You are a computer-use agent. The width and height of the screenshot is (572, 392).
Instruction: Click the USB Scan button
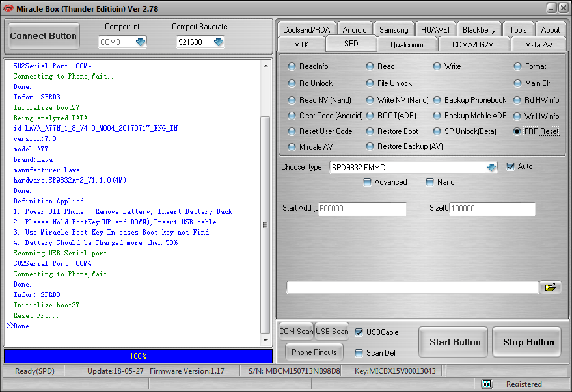point(332,331)
